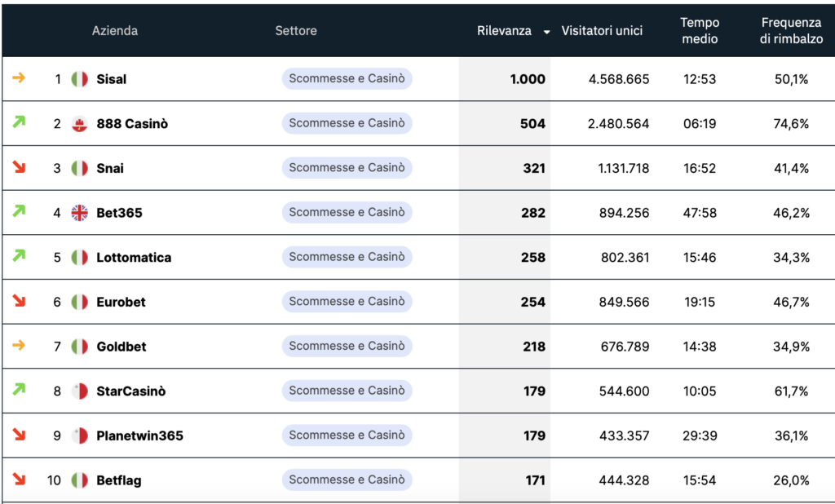This screenshot has width=835, height=504.
Task: Select unique visitors value 2.480.564
Action: click(x=618, y=124)
